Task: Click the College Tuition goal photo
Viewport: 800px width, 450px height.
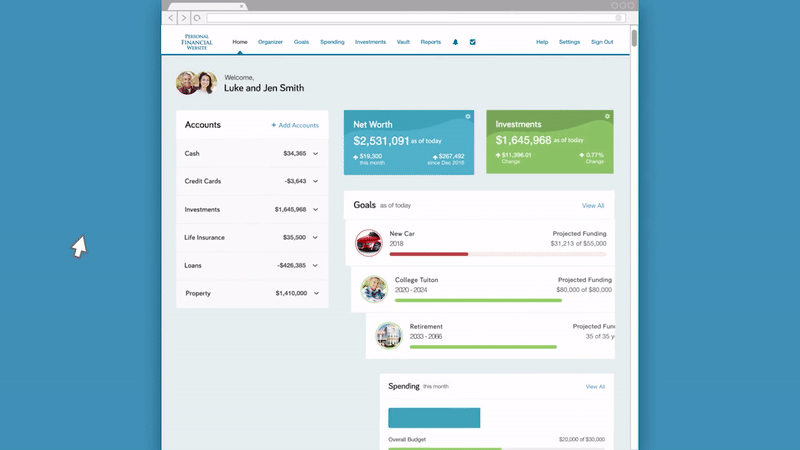Action: (x=374, y=289)
